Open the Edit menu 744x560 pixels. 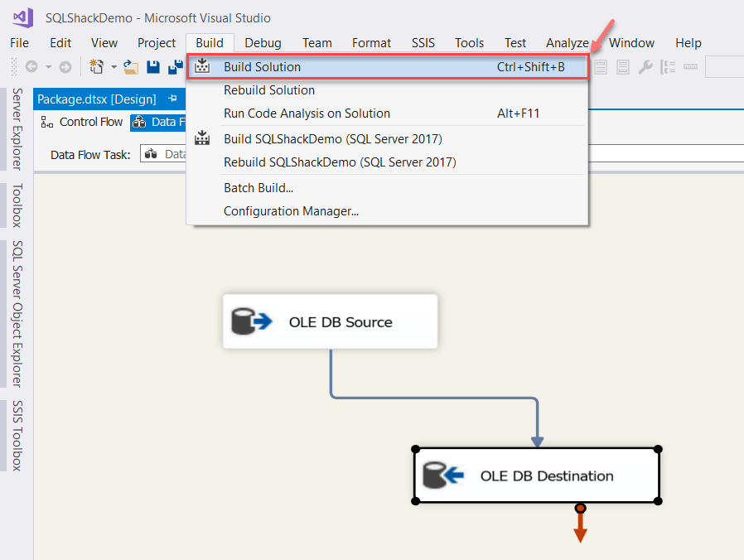(x=60, y=43)
